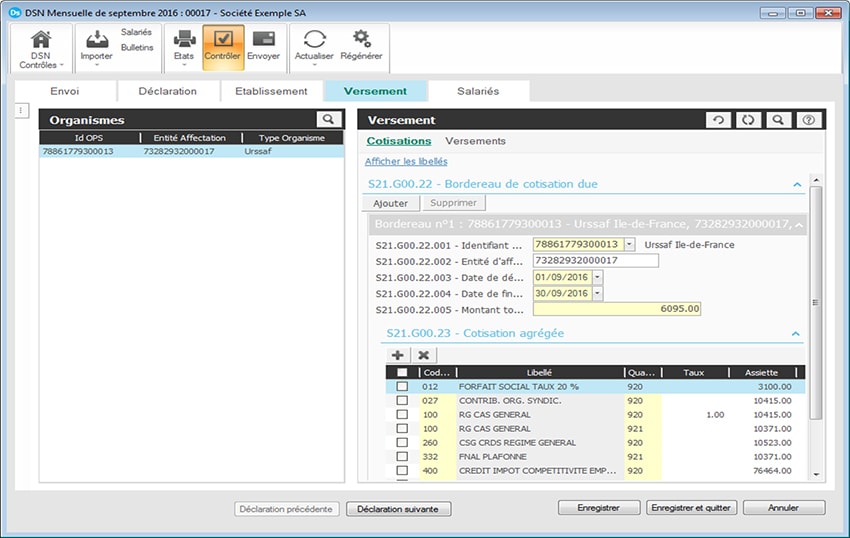Click the Envoyer send icon

pyautogui.click(x=263, y=39)
